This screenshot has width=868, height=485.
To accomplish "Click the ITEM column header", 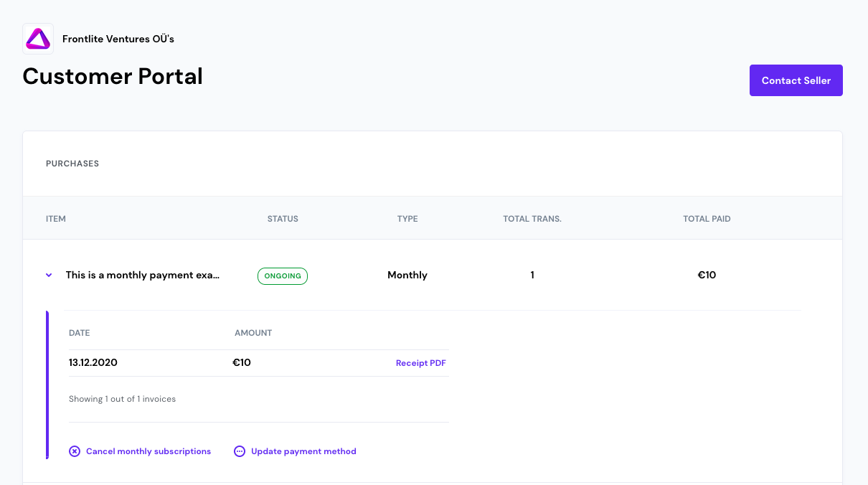I will (x=56, y=219).
